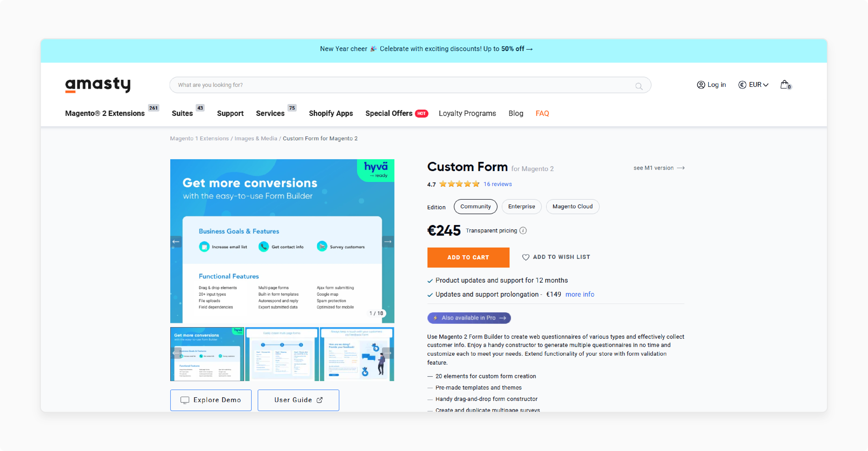Open the Services menu
This screenshot has height=451, width=868.
coord(270,113)
